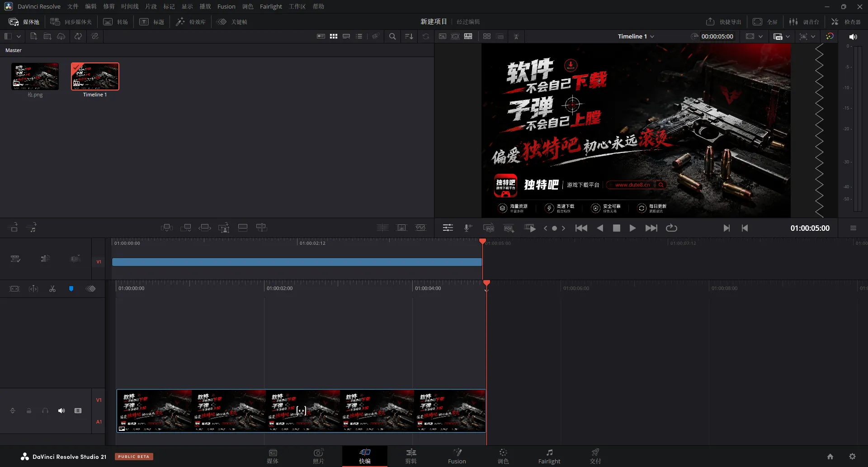The width and height of the screenshot is (868, 467).
Task: Click the media pool search magnifier
Action: tap(392, 36)
